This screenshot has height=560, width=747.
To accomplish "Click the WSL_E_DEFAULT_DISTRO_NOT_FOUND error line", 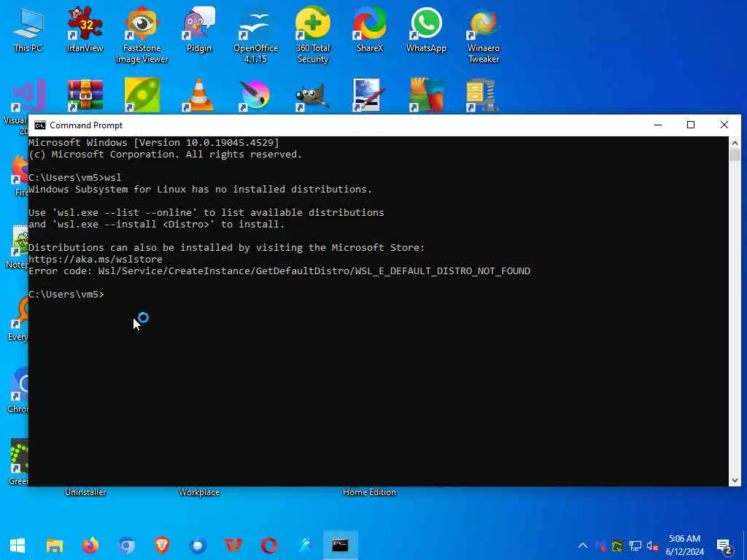I will [x=279, y=271].
